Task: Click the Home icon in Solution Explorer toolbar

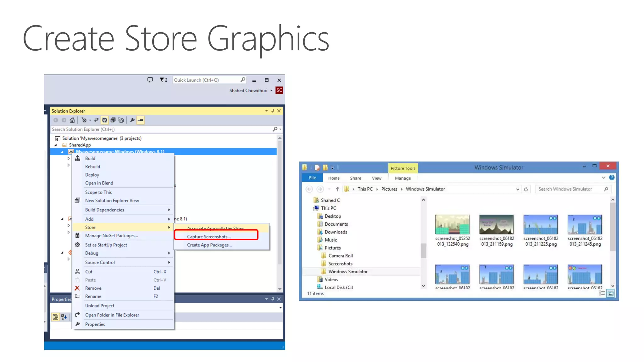Action: [72, 120]
